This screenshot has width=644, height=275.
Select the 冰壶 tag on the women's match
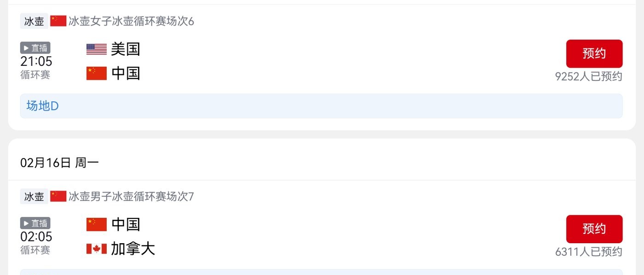point(34,21)
